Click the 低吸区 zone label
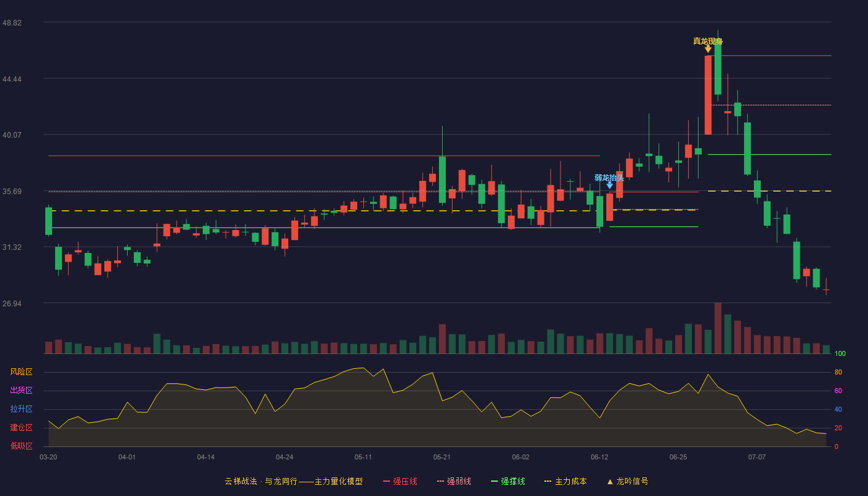 pyautogui.click(x=21, y=446)
